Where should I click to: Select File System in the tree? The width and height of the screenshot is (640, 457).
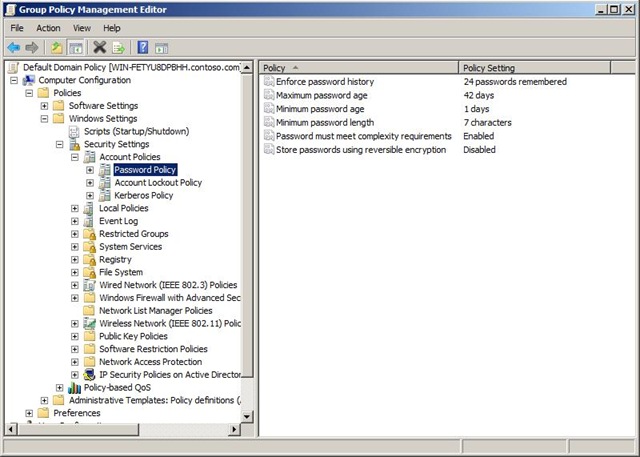(121, 272)
